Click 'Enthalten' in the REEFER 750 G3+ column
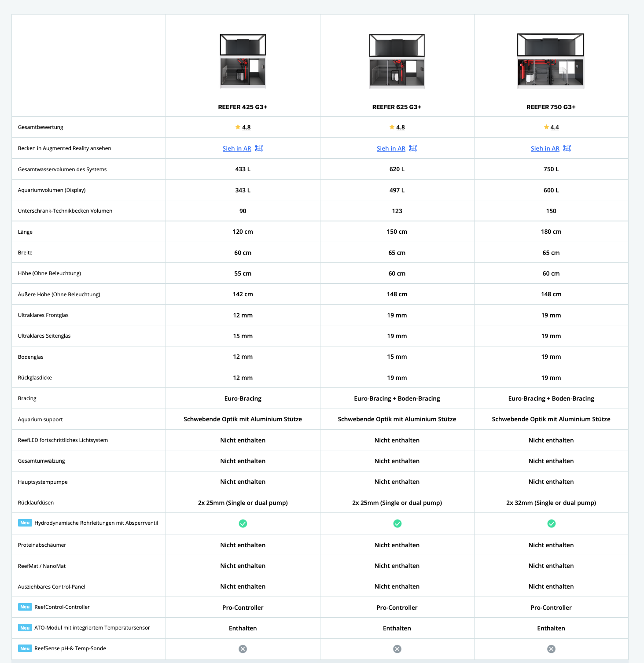Viewport: 644px width, 663px height. [x=551, y=628]
